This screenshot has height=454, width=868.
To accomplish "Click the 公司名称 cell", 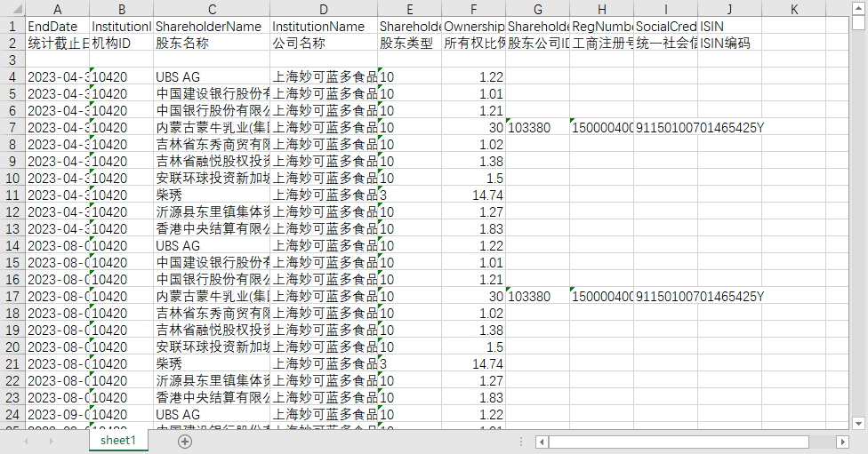I will (324, 44).
